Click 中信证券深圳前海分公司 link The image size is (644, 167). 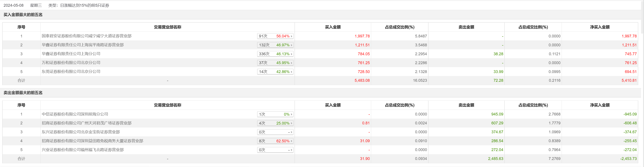(x=75, y=114)
